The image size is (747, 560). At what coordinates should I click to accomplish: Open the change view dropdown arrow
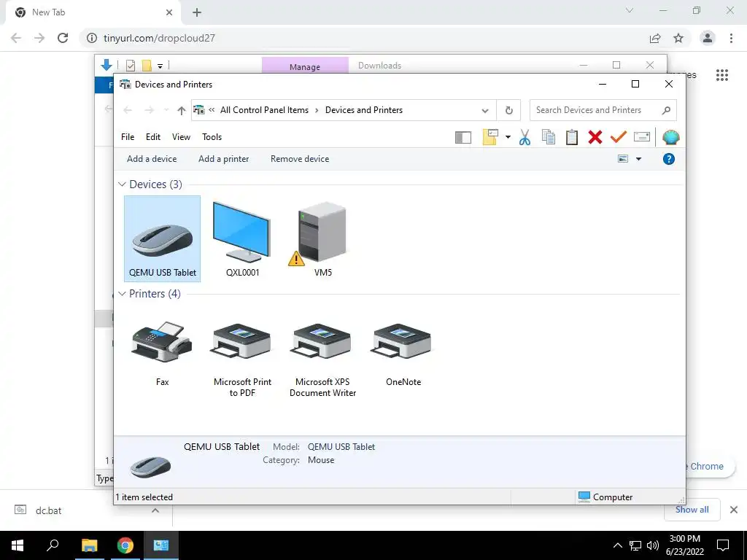pos(638,159)
